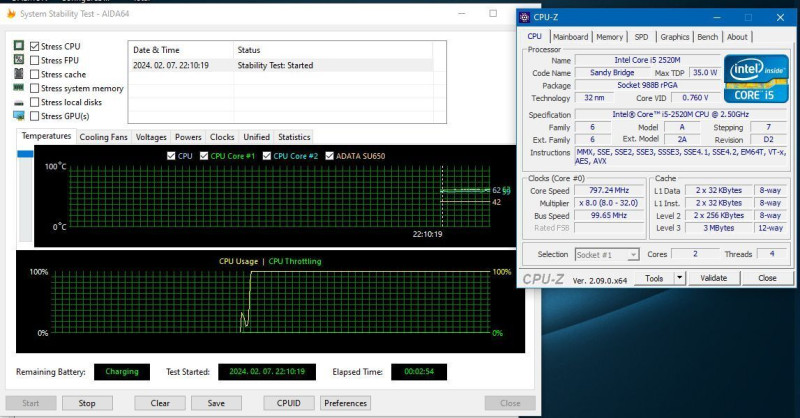Click the cache chip icon beside Stress cache
Screen dimensions: 800x418
(19, 73)
